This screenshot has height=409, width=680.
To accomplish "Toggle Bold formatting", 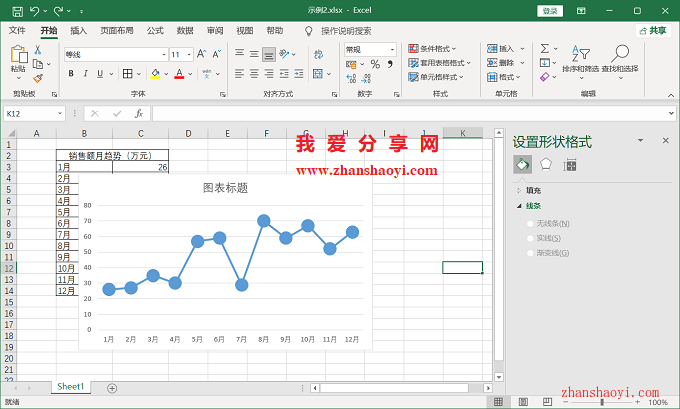I will click(x=71, y=74).
